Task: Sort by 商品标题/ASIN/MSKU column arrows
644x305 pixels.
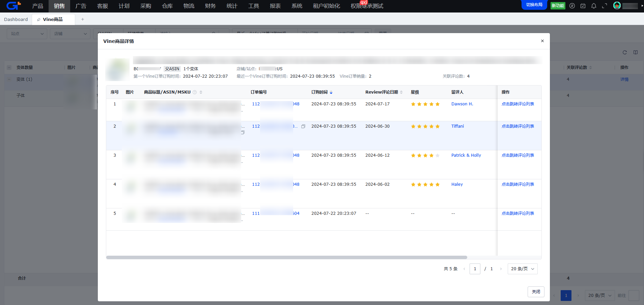Action: click(x=201, y=92)
